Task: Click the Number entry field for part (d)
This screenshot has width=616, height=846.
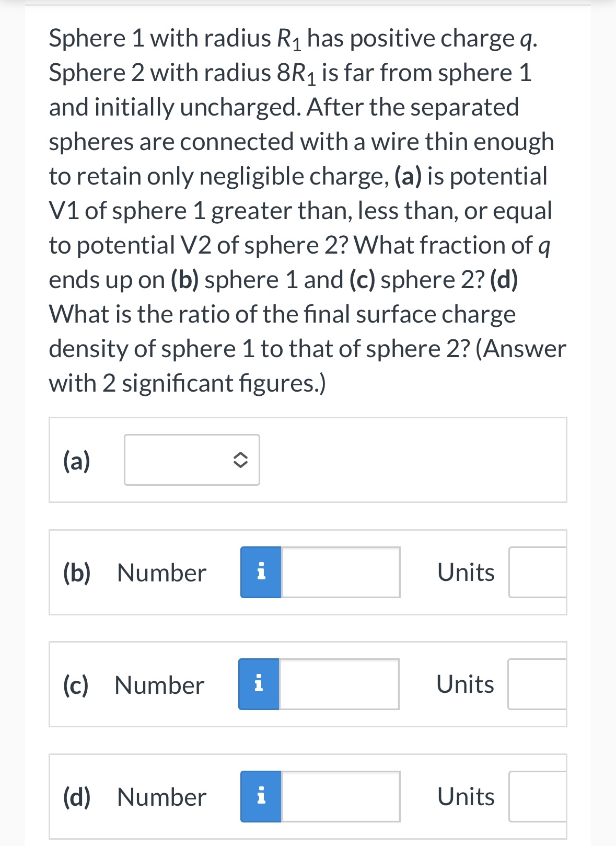Action: tap(340, 796)
